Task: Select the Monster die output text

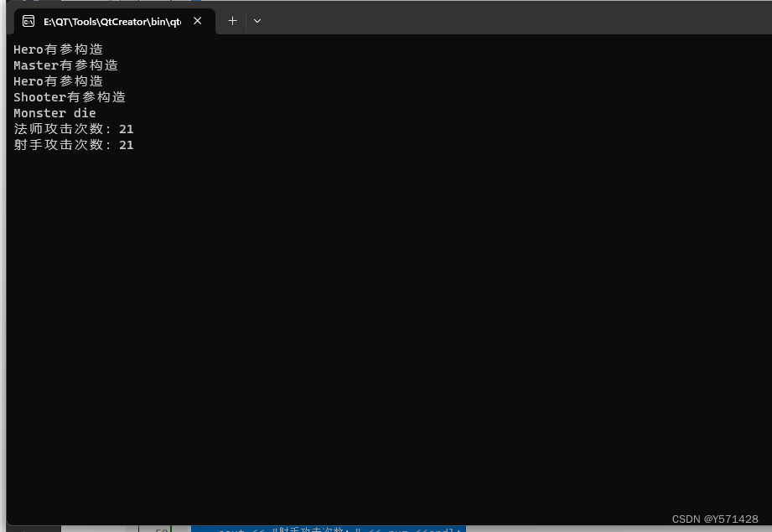Action: coord(54,112)
